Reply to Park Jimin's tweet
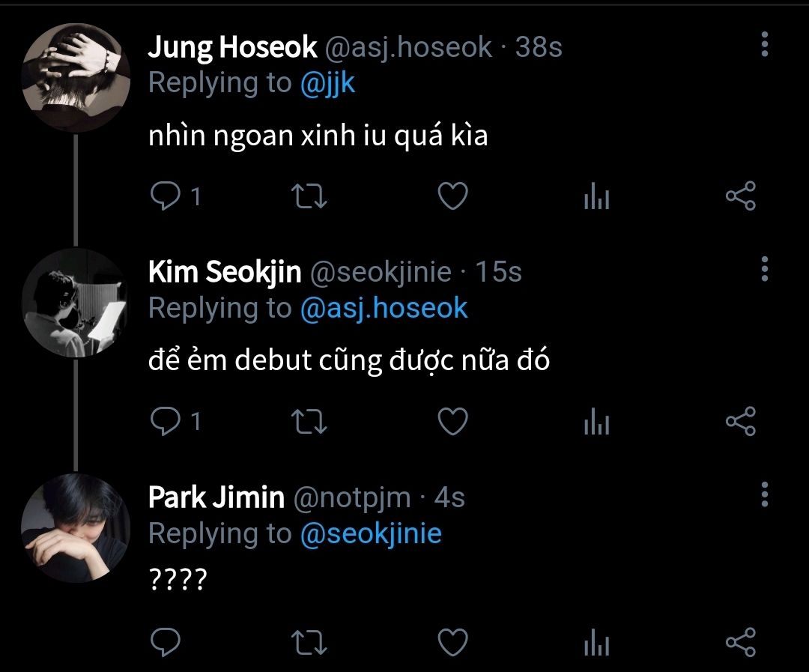The image size is (809, 672). coord(163,642)
